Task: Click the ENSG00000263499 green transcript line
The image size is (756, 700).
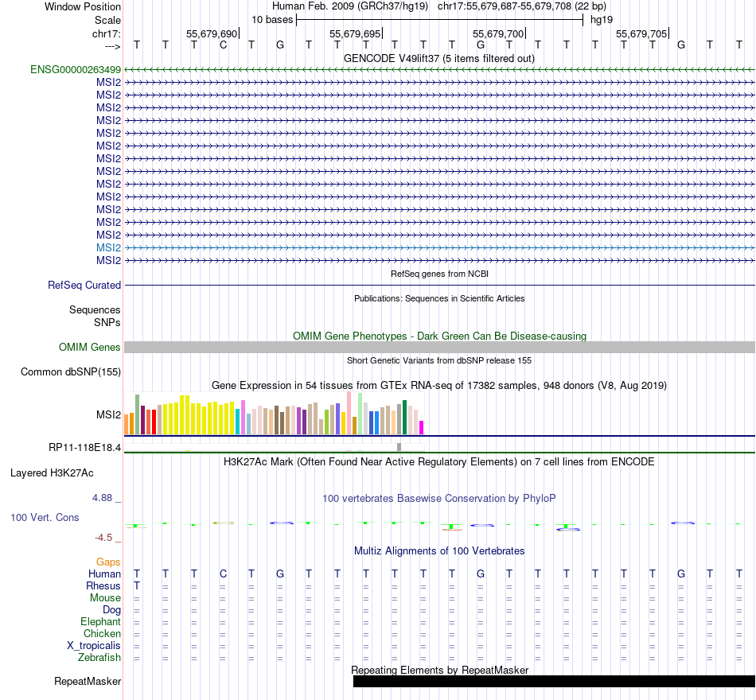Action: [440, 69]
